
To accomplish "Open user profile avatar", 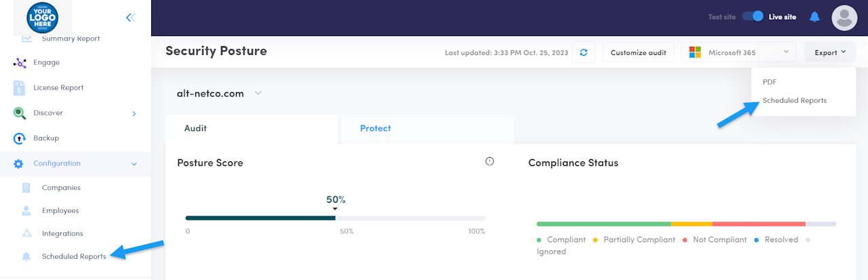I will (x=844, y=18).
